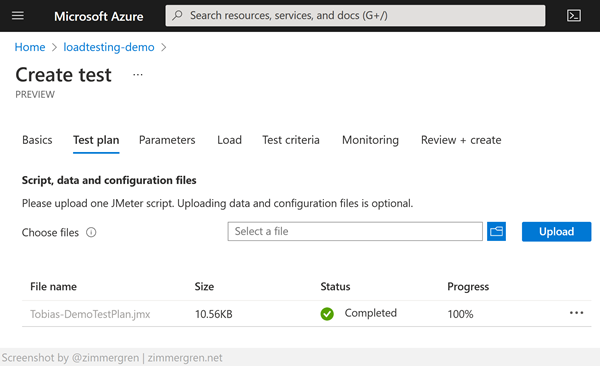Click the Upload button
The height and width of the screenshot is (366, 600).
pos(556,232)
